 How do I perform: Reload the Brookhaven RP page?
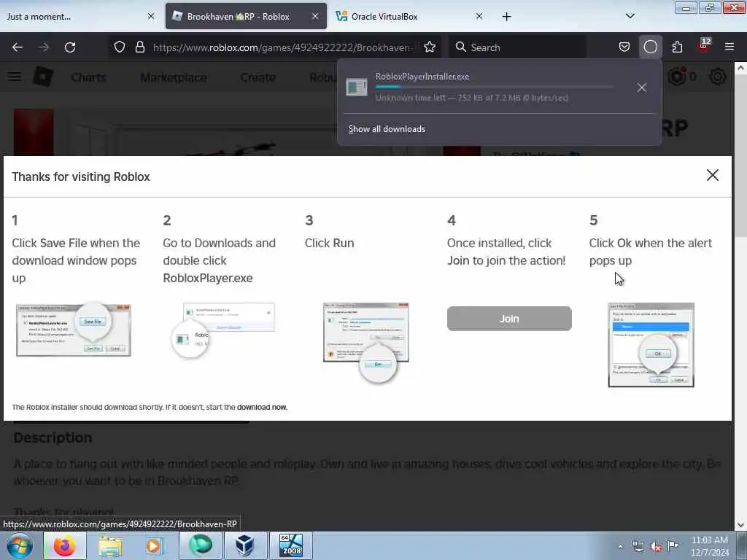[70, 47]
